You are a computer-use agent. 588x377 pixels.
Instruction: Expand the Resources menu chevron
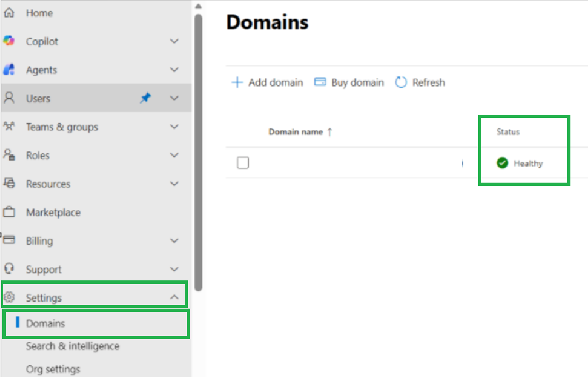(174, 184)
